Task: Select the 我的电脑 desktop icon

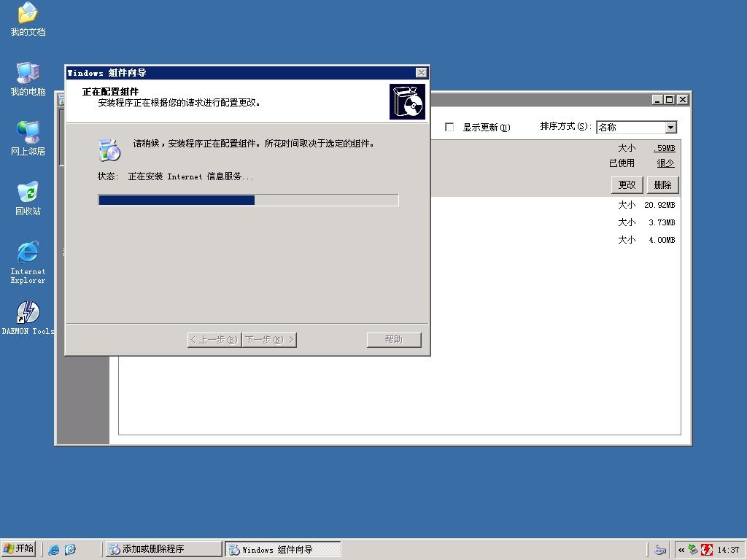Action: (28, 79)
